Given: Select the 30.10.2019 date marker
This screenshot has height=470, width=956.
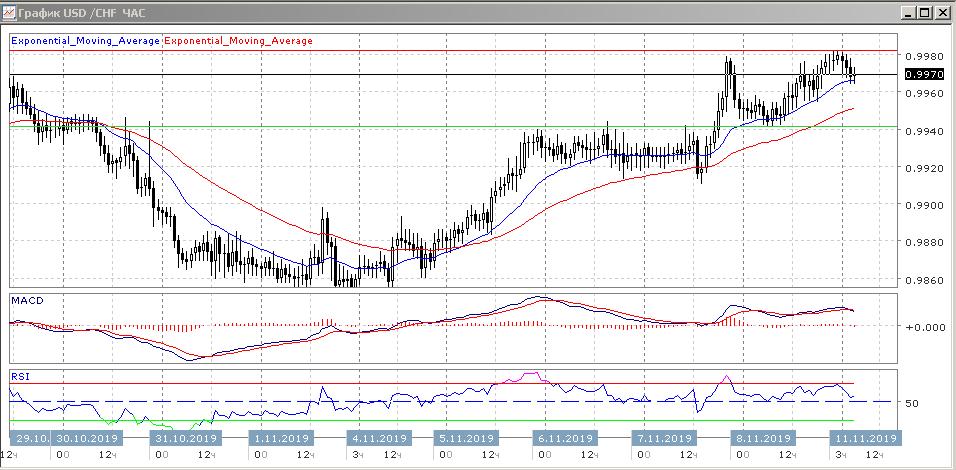Looking at the screenshot, I should click(x=87, y=438).
